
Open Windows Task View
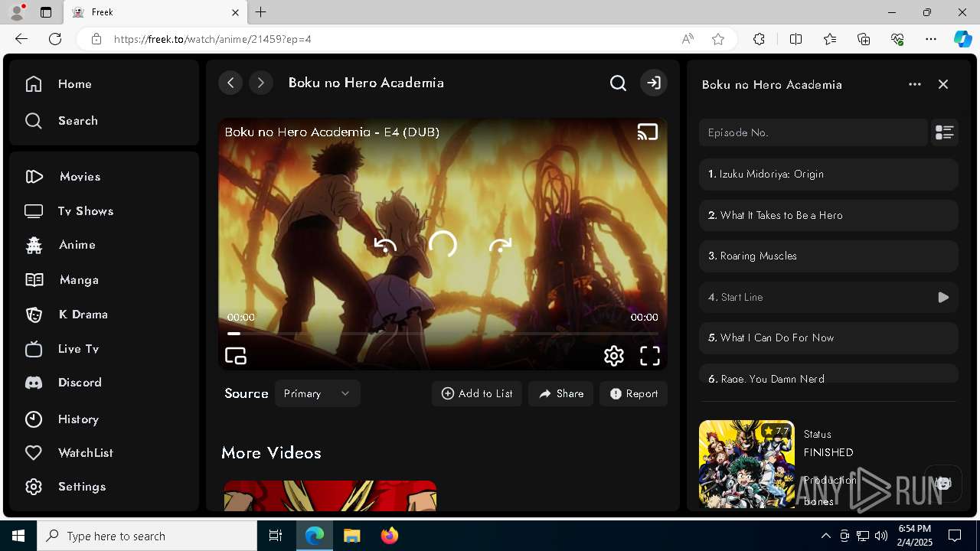click(x=276, y=536)
